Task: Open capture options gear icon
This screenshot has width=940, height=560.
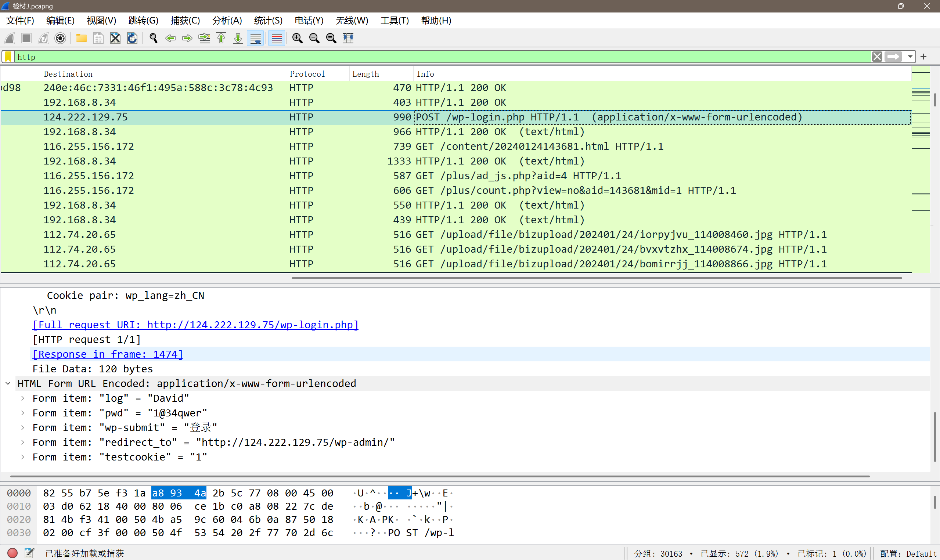Action: click(60, 38)
